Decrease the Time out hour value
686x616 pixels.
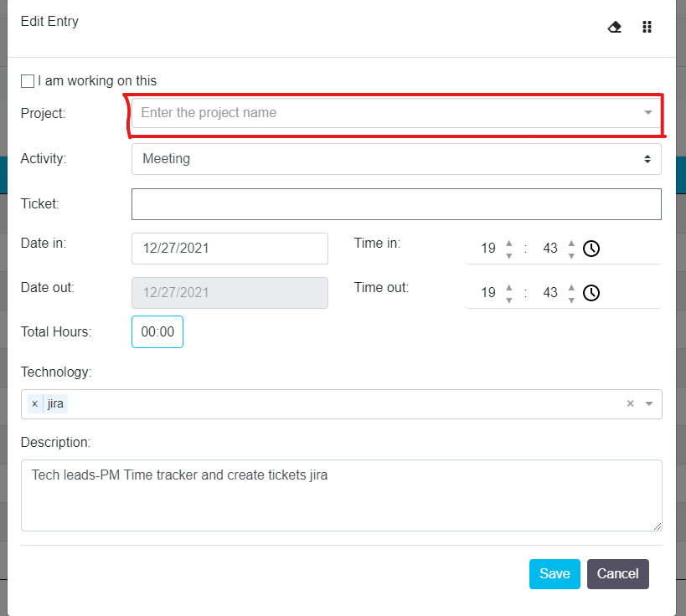point(508,300)
